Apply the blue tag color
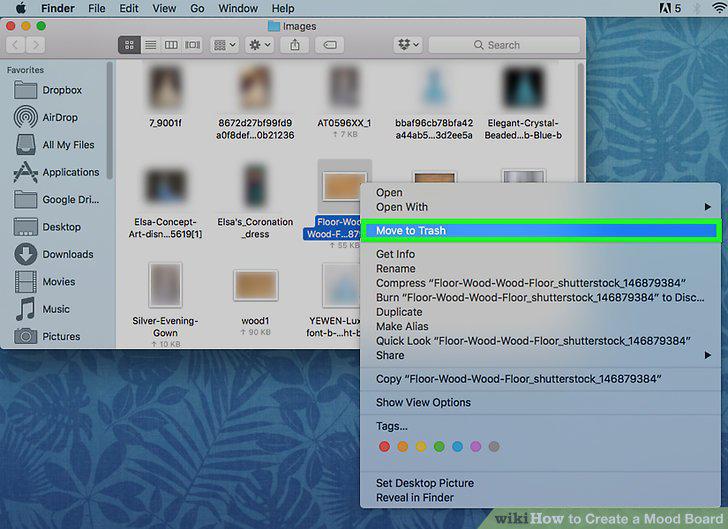728x529 pixels. point(457,447)
